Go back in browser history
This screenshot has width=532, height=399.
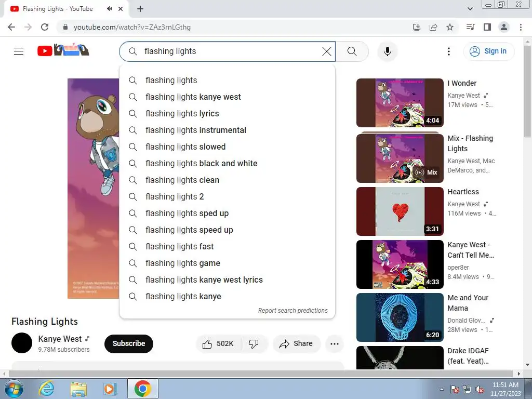[11, 27]
